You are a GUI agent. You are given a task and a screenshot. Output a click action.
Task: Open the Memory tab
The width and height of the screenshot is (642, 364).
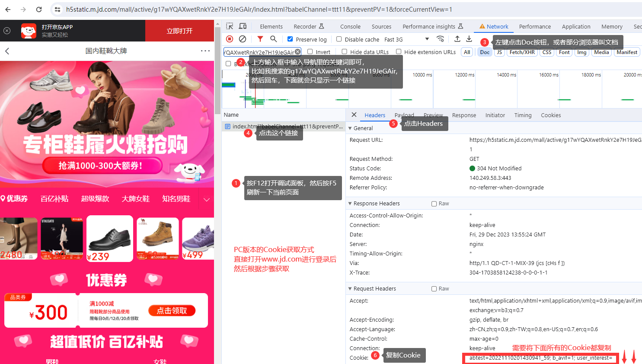[x=612, y=26]
